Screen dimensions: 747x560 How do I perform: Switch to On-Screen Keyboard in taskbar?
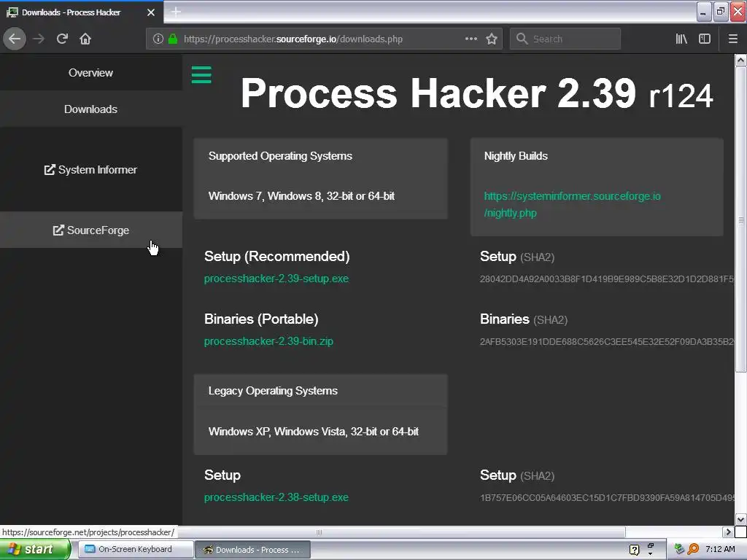coord(135,549)
